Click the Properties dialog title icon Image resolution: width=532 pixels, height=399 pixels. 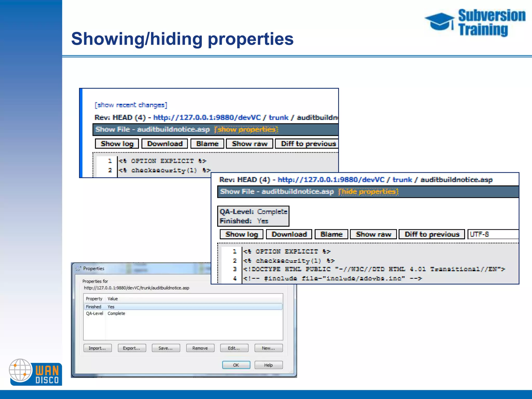pos(78,269)
